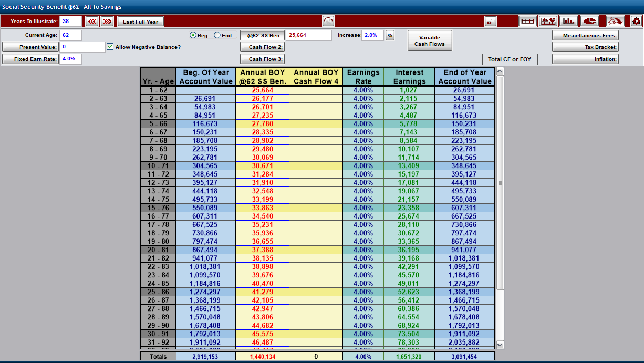Switch to table grid view icon
Viewport: 644px width, 363px height.
coord(527,22)
